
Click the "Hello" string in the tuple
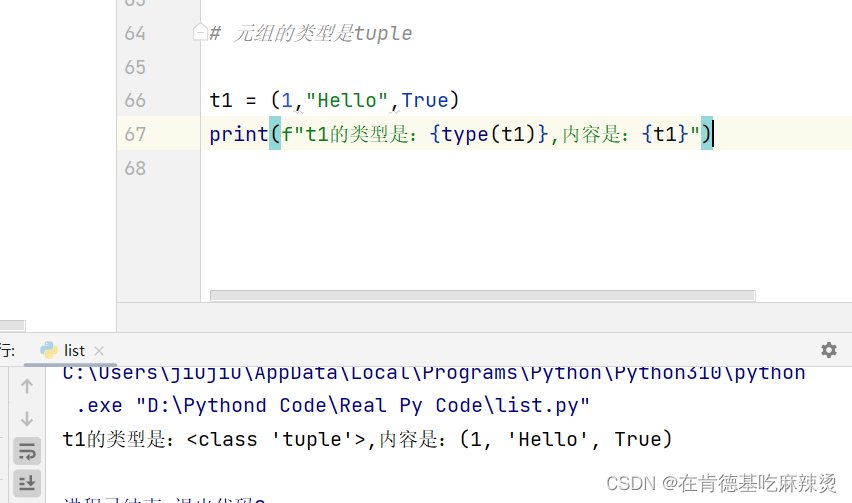tap(347, 100)
